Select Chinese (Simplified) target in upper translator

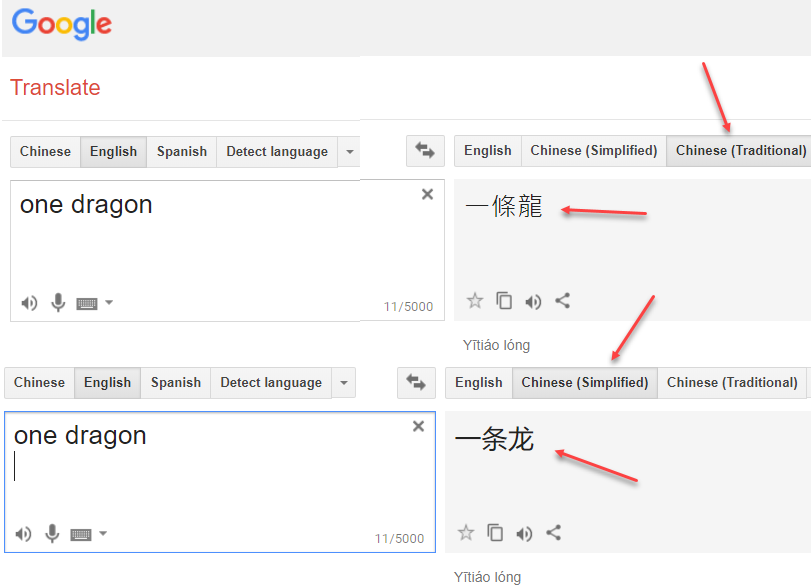[x=593, y=150]
